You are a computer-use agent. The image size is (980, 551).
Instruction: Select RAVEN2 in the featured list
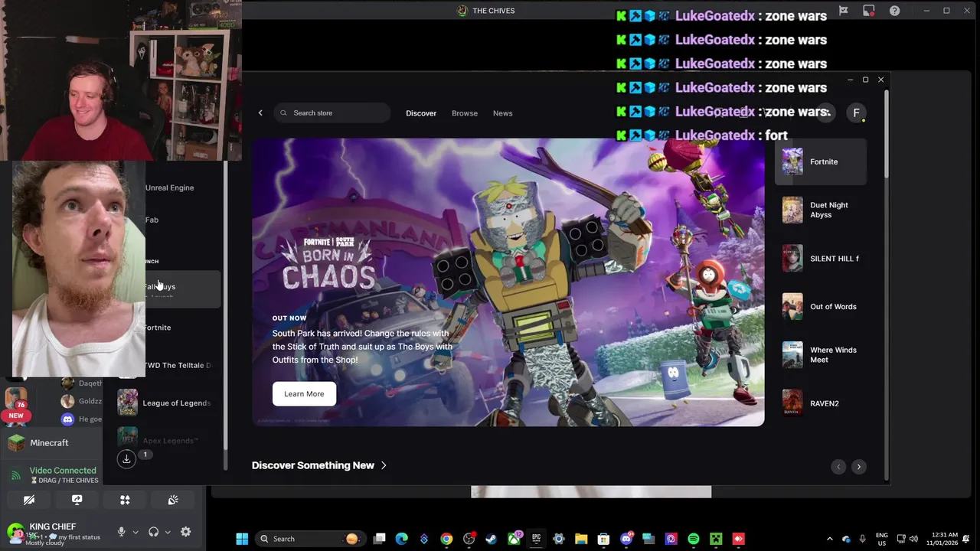[821, 403]
